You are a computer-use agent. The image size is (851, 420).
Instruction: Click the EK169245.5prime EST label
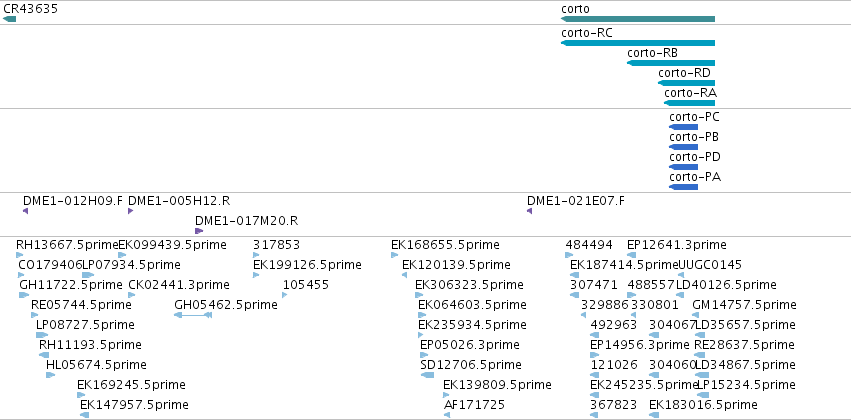pyautogui.click(x=131, y=385)
